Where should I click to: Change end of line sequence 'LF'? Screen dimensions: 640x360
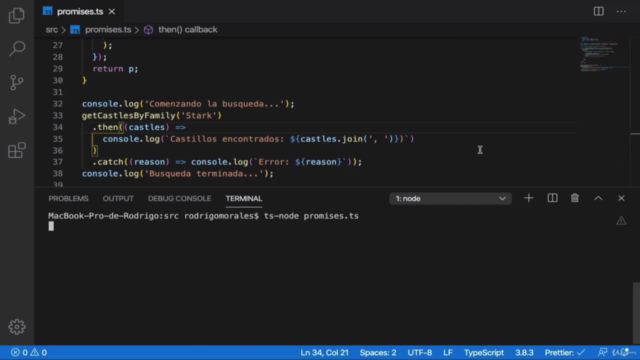tap(448, 352)
